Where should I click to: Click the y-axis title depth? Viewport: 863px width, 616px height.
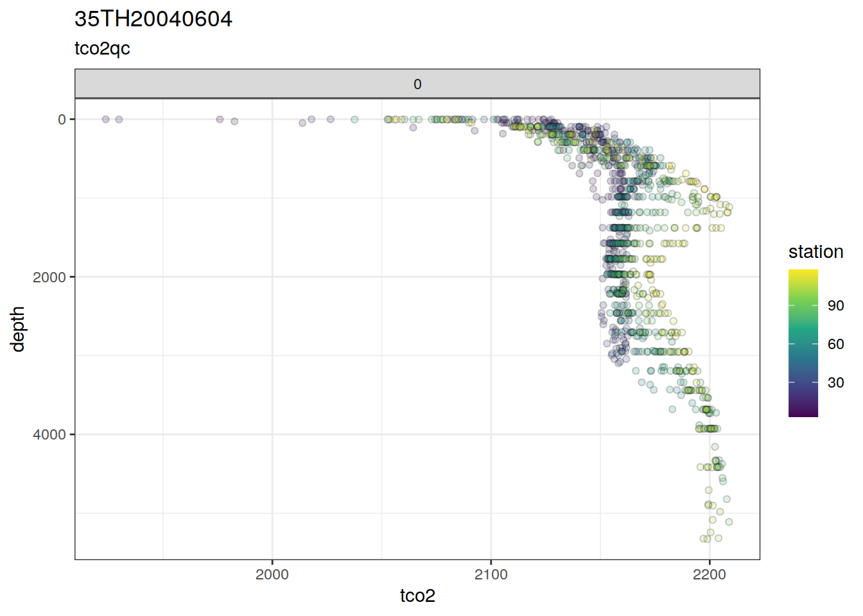17,329
